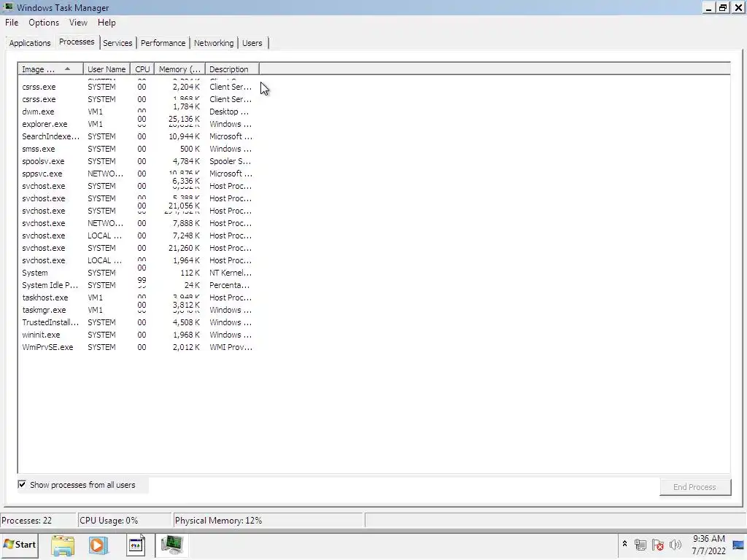The image size is (747, 560).
Task: Select the NT Kernel System process row
Action: 137,273
